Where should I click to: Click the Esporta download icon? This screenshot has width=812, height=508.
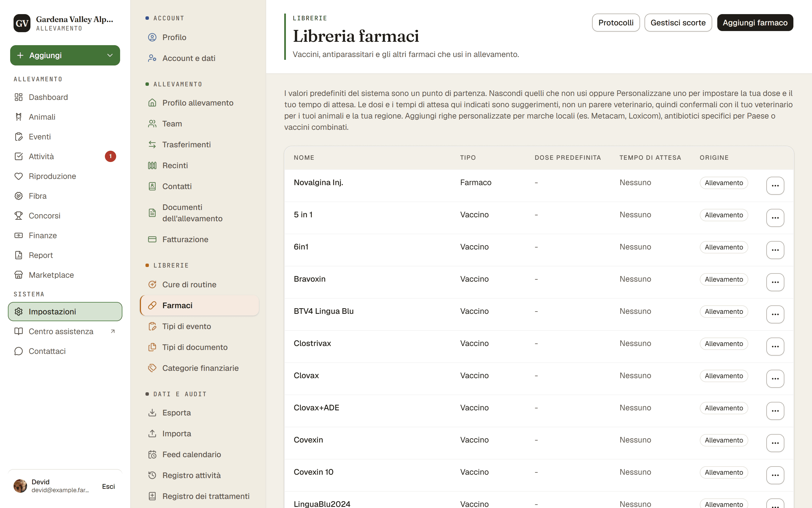click(152, 413)
